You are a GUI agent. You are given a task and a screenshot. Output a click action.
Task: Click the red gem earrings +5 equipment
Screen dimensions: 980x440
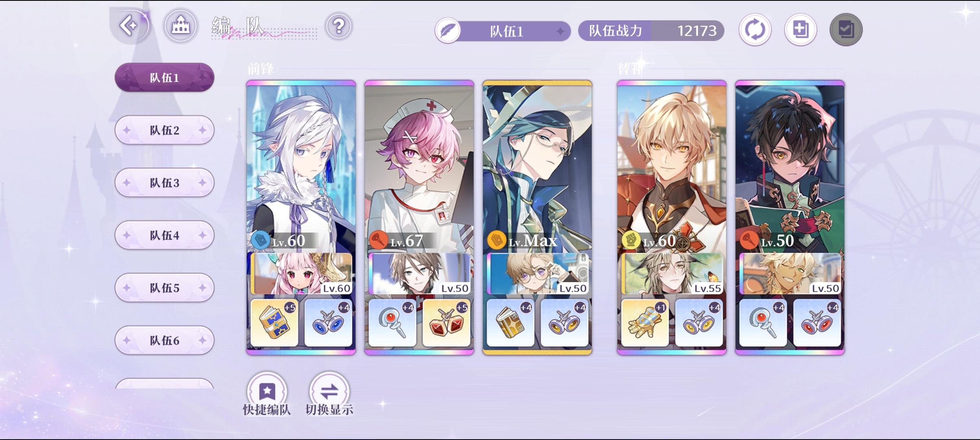pyautogui.click(x=446, y=323)
